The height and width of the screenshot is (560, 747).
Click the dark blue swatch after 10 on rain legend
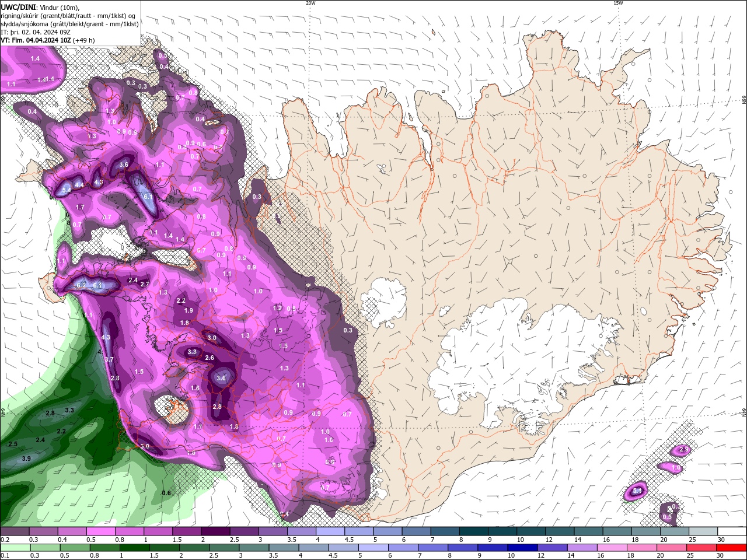522,548
